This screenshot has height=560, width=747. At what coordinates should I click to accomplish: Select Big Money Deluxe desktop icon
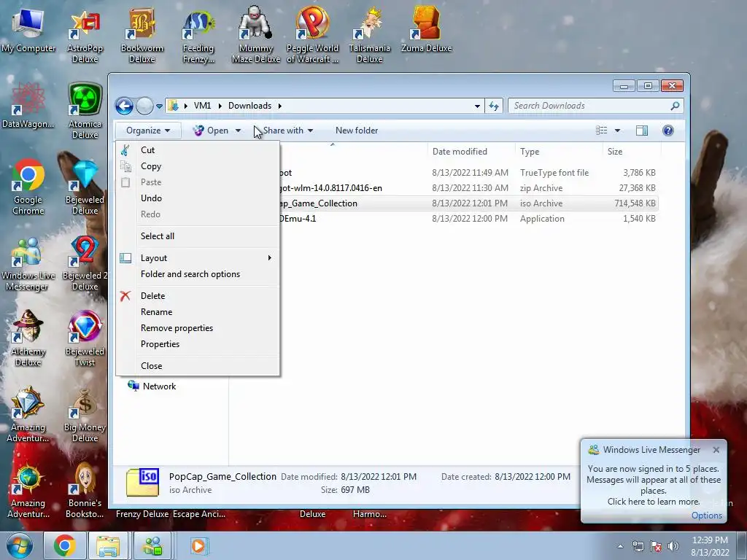click(x=85, y=414)
